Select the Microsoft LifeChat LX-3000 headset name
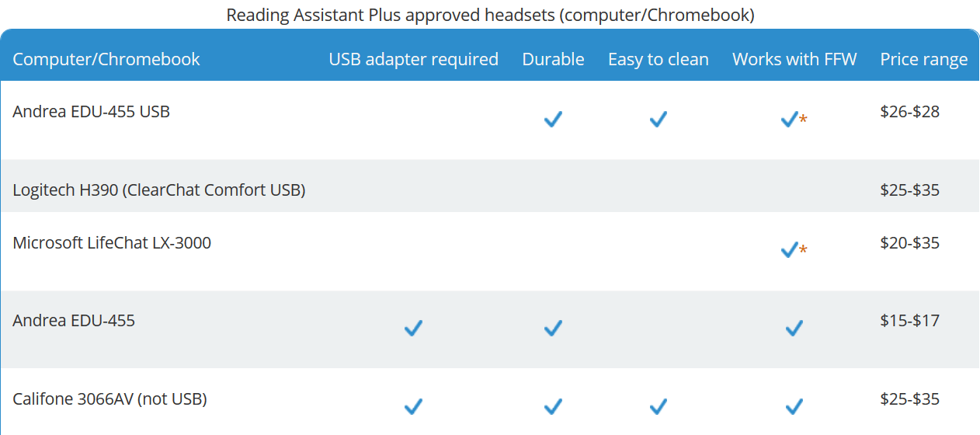This screenshot has width=980, height=435. tap(112, 242)
